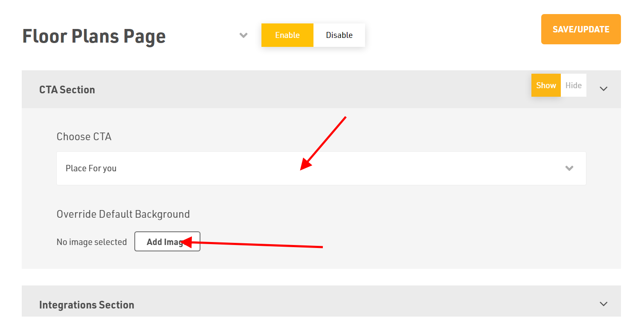This screenshot has width=644, height=317.
Task: Click Add Image for background override
Action: pos(167,242)
